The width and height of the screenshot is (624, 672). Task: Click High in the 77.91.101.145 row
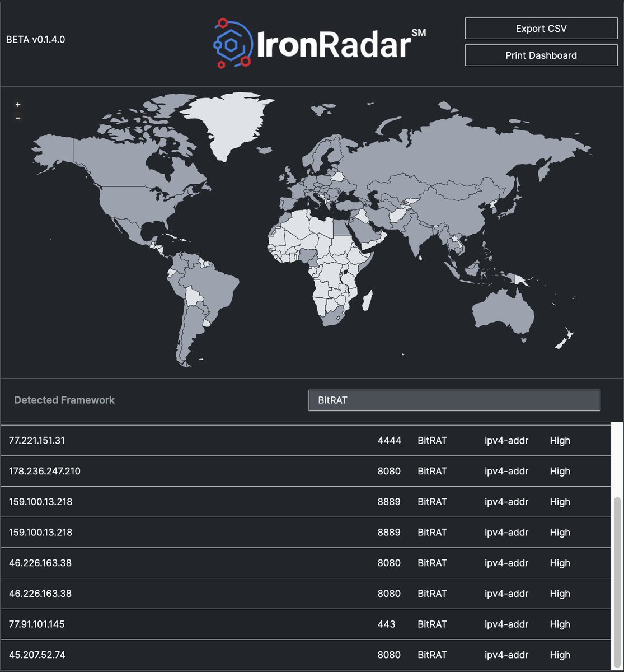click(560, 624)
